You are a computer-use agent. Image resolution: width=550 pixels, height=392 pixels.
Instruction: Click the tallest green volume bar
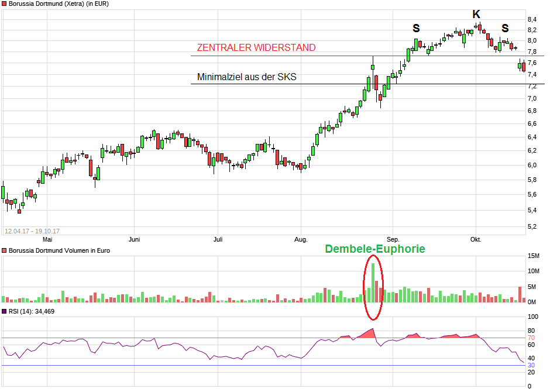tap(373, 283)
